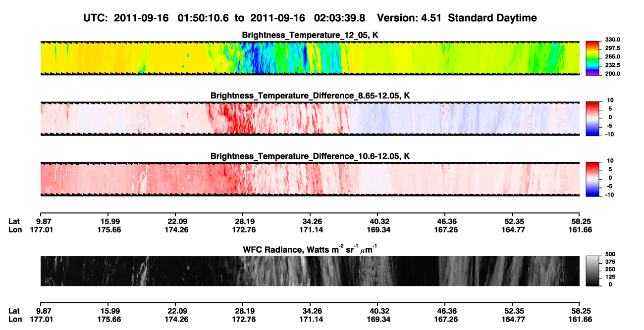Click the 10.6-12.05 difference red-blue color bar

(x=593, y=178)
